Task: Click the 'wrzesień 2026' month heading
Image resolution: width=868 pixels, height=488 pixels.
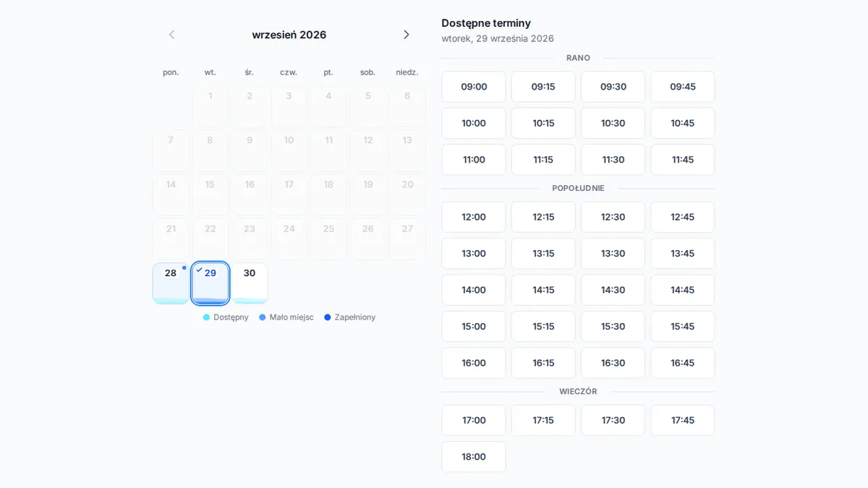Action: click(x=289, y=35)
